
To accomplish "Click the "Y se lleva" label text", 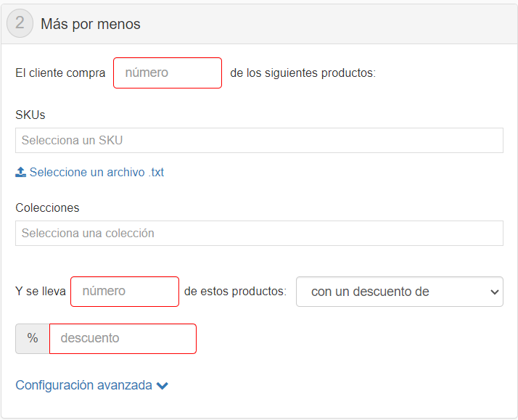I will point(41,292).
